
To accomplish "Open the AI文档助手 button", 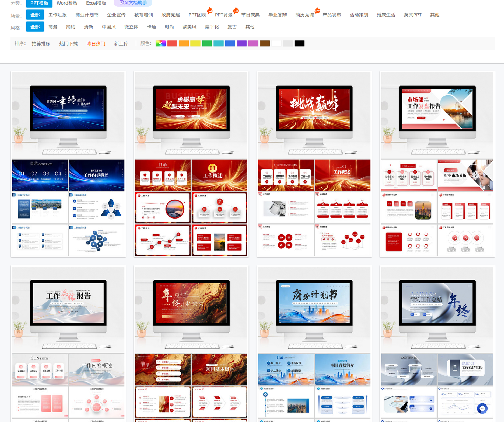I will [133, 3].
